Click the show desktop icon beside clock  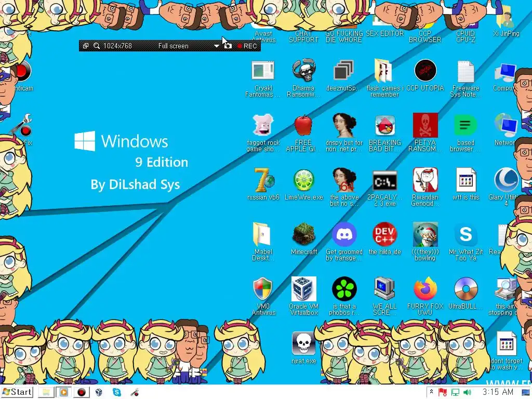click(x=526, y=393)
